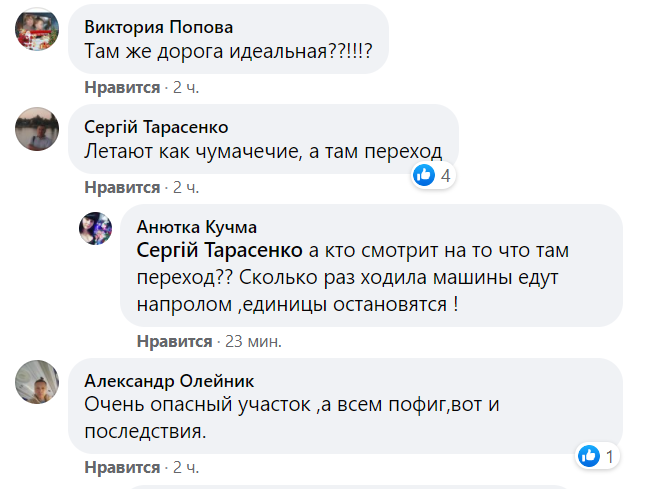Like Анютка Кучма's reply via Нравится

(x=174, y=342)
